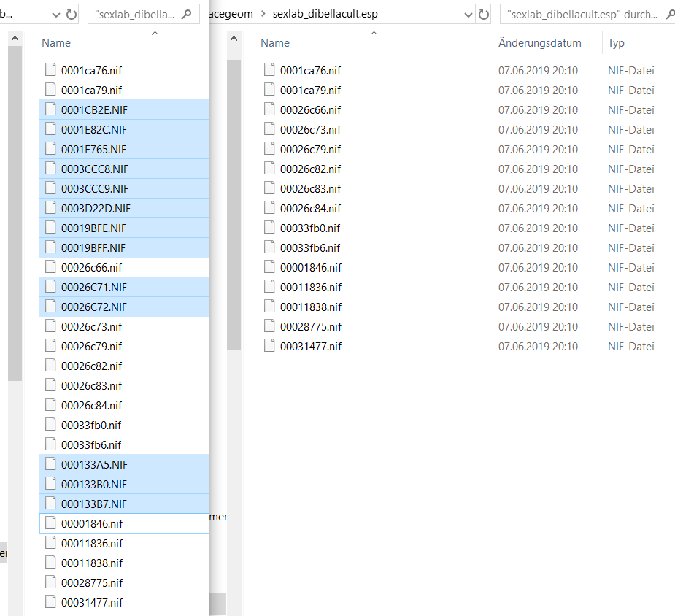
Task: Select 00033fb0.nif in left window
Action: point(124,426)
